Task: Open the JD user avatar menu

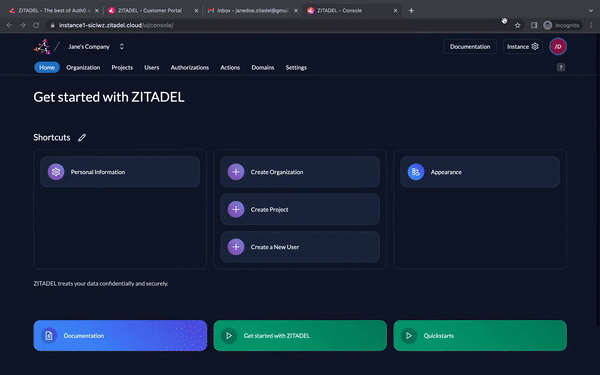Action: [x=558, y=47]
